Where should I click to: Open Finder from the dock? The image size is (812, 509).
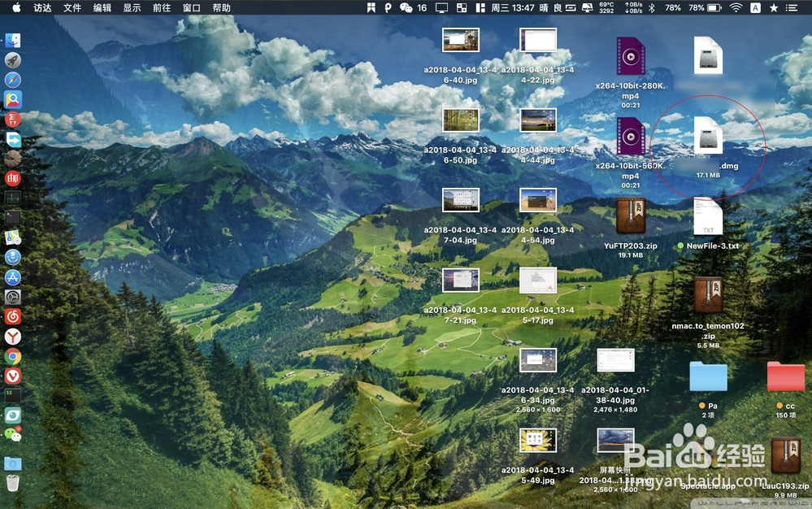click(13, 41)
